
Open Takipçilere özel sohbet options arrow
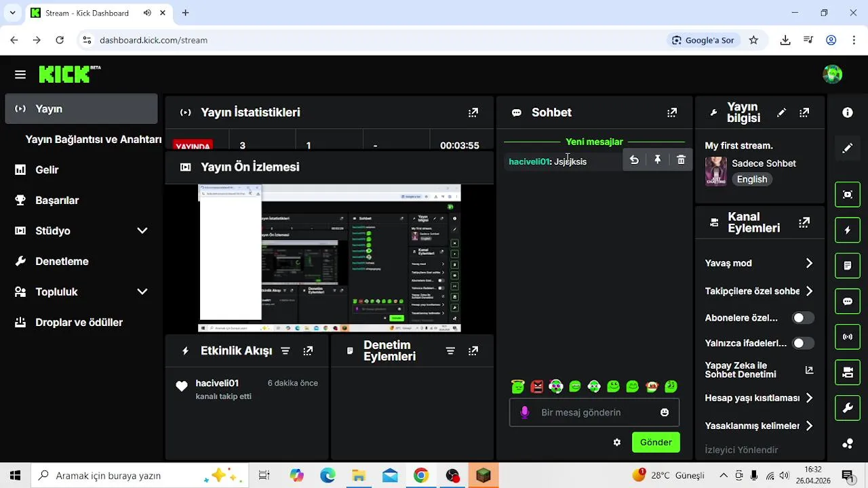click(x=809, y=291)
